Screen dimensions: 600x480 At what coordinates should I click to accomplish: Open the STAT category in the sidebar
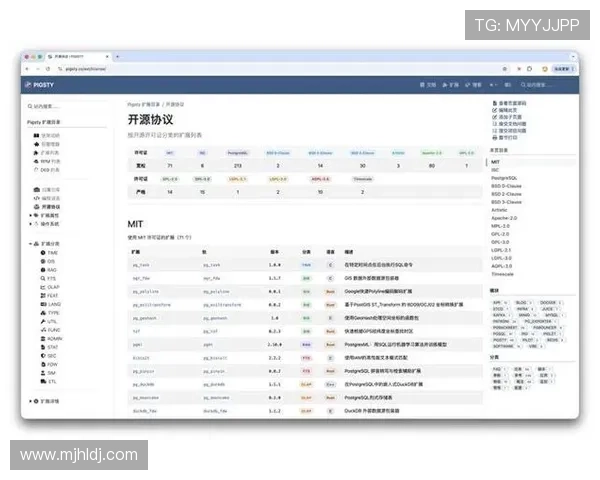[49, 347]
